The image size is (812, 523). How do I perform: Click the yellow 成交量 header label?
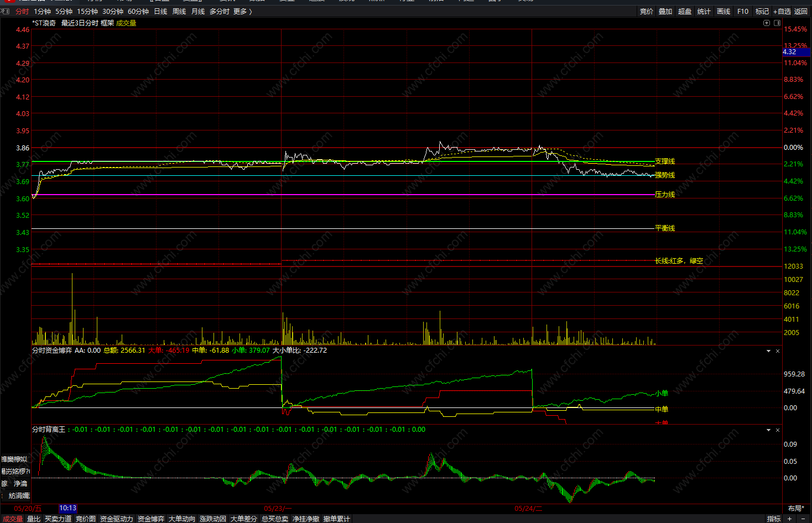pyautogui.click(x=126, y=23)
